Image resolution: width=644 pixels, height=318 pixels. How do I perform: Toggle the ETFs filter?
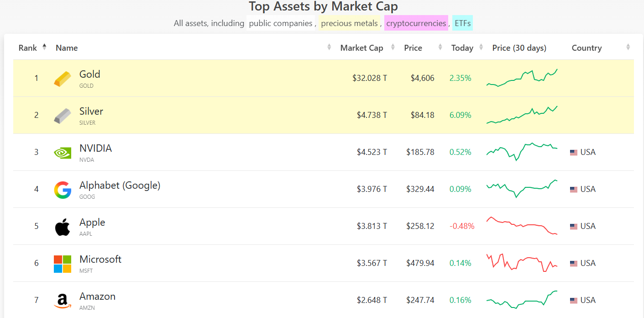tap(463, 23)
